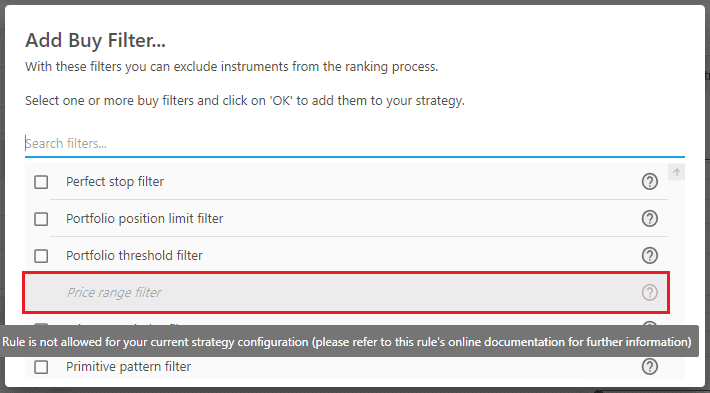Enable the Portfolio position limit filter checkbox
710x393 pixels.
click(x=41, y=219)
